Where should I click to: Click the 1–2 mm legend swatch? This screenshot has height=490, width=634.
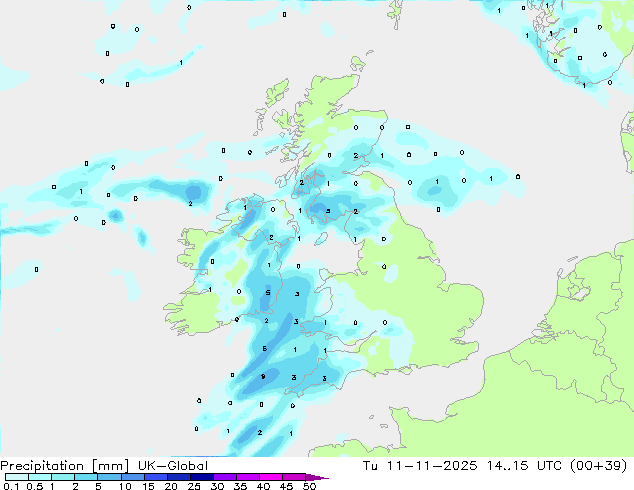[63, 477]
